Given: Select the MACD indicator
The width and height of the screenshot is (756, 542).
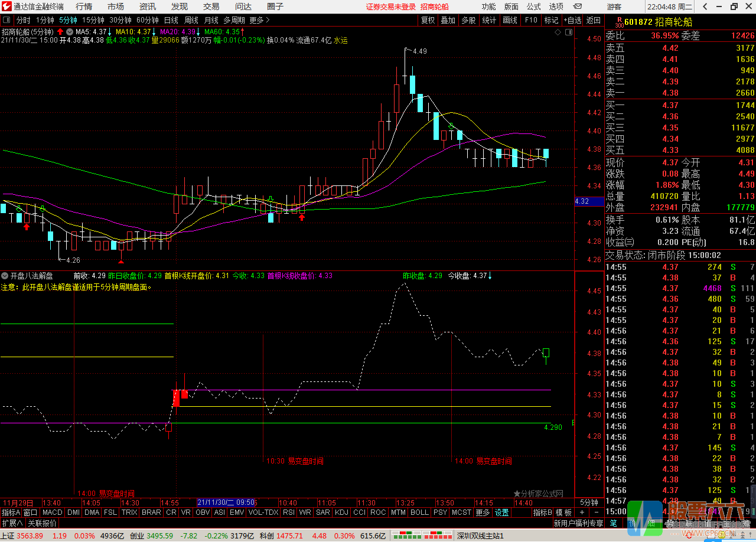Looking at the screenshot, I should 52,512.
